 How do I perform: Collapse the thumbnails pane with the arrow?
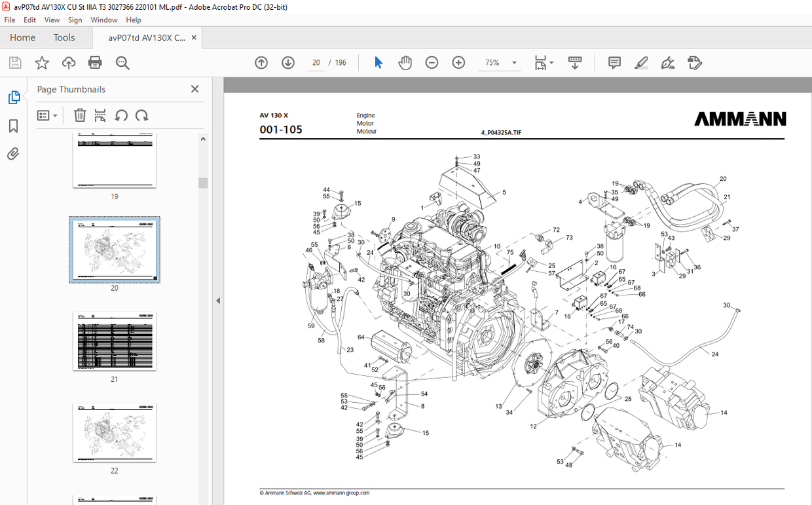pyautogui.click(x=218, y=301)
